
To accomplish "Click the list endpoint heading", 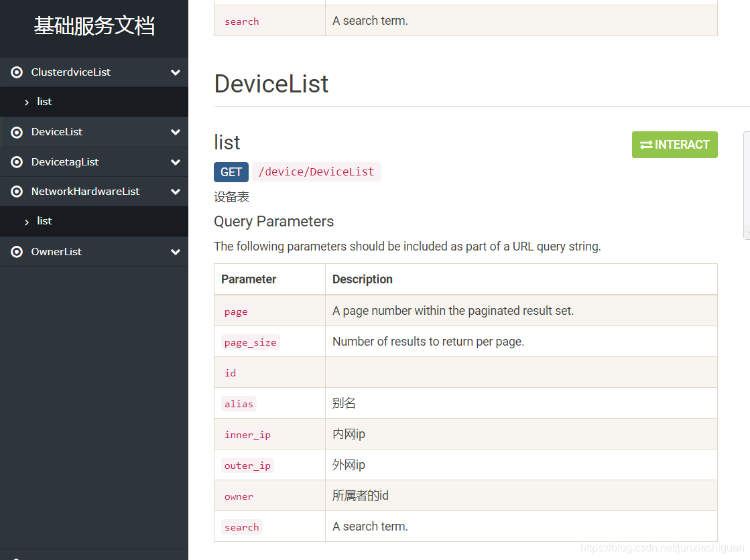I will point(227,143).
